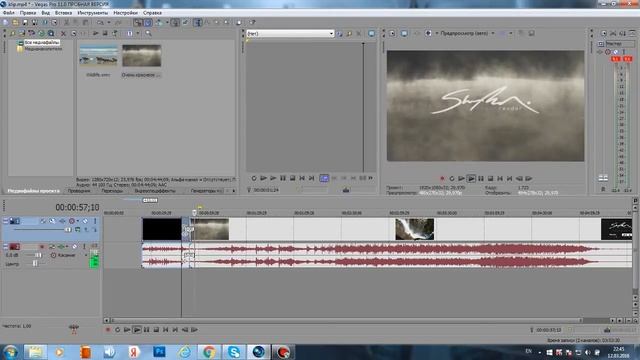Select the misty landscape media thumbnail

[142, 56]
